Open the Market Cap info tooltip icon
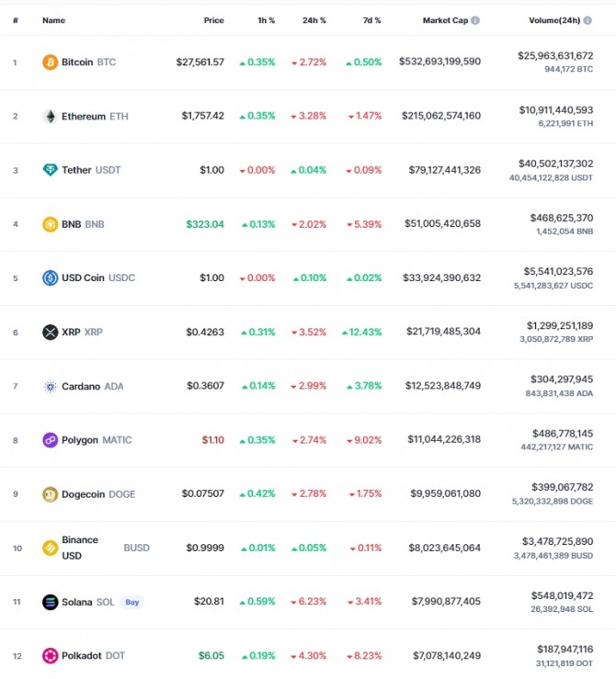616x679 pixels. [x=475, y=20]
